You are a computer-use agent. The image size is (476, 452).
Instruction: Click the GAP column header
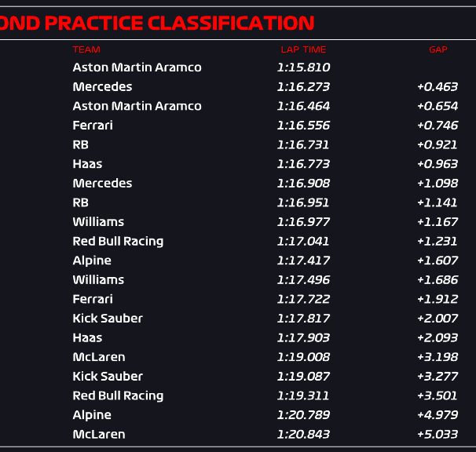click(x=438, y=49)
